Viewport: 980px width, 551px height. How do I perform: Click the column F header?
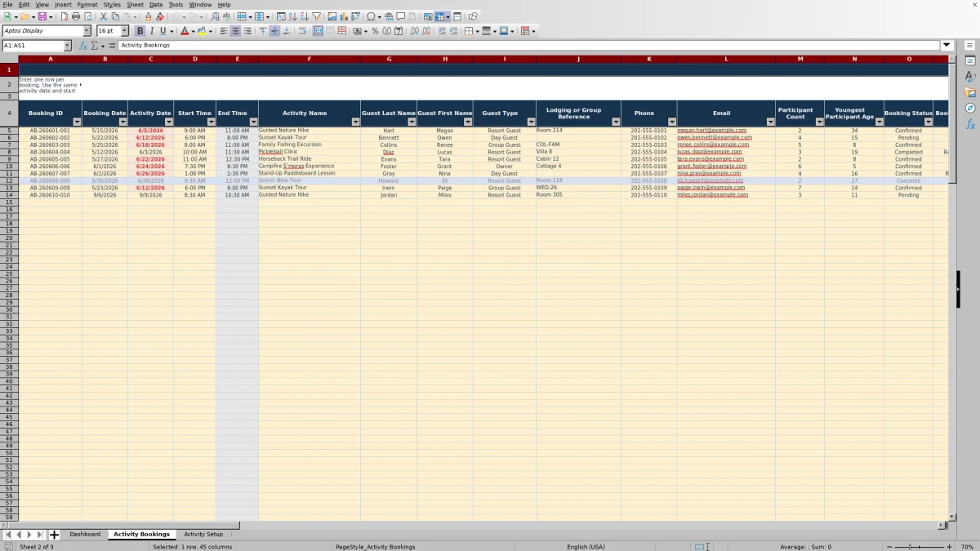(x=309, y=59)
